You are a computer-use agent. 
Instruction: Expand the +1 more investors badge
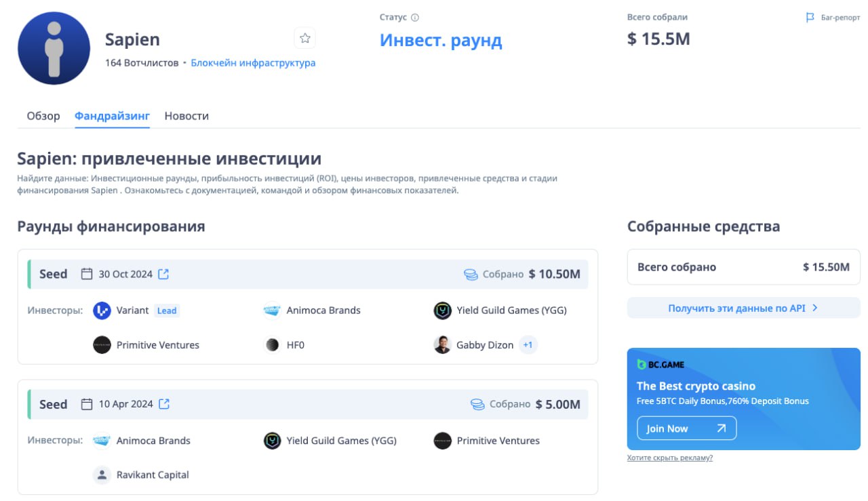coord(528,345)
